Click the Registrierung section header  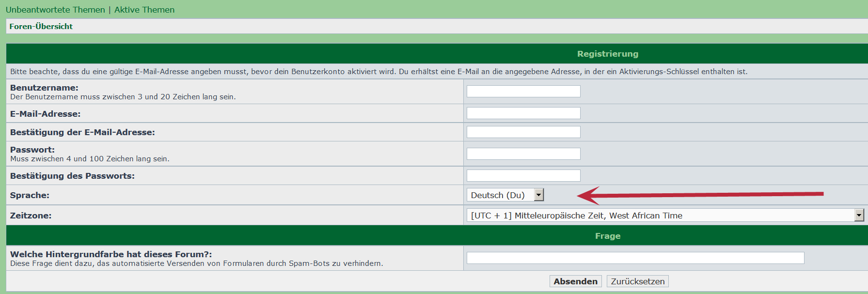[607, 54]
